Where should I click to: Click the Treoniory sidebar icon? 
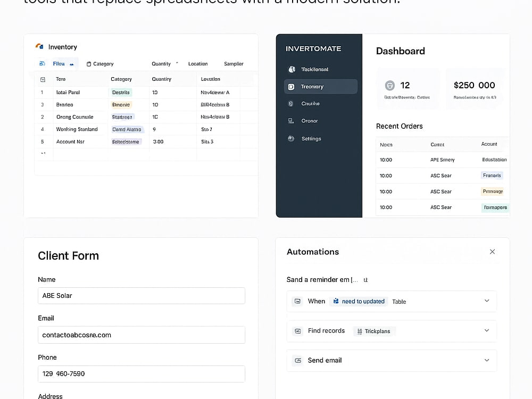[x=291, y=87]
